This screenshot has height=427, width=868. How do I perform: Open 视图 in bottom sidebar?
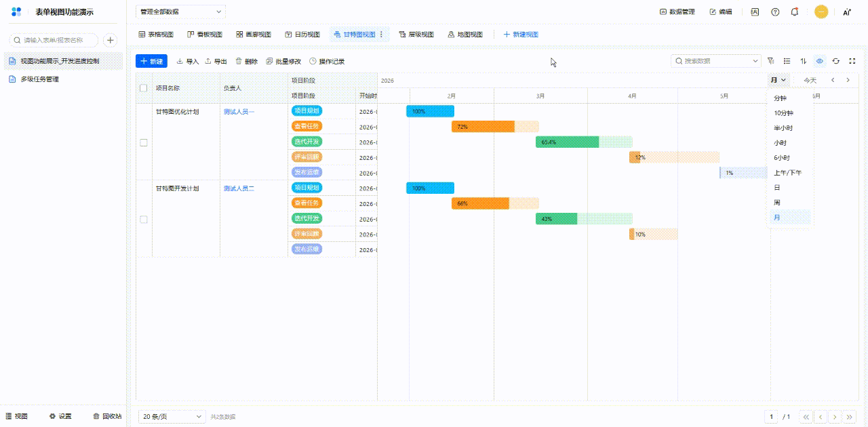[17, 416]
